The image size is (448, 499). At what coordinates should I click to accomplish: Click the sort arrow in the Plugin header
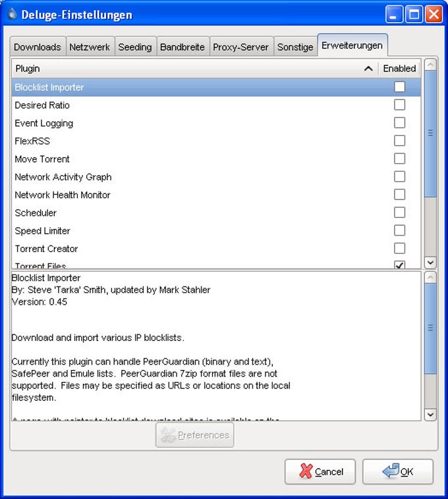(368, 68)
